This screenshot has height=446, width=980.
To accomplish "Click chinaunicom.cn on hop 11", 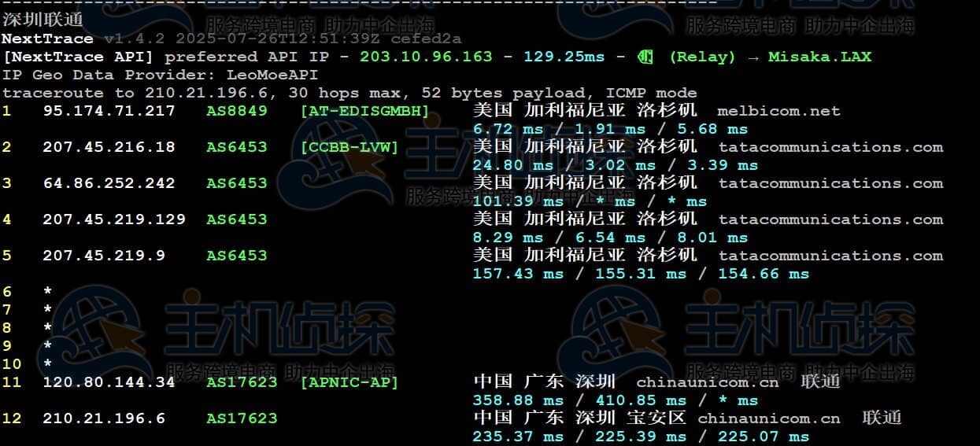I will point(708,382).
